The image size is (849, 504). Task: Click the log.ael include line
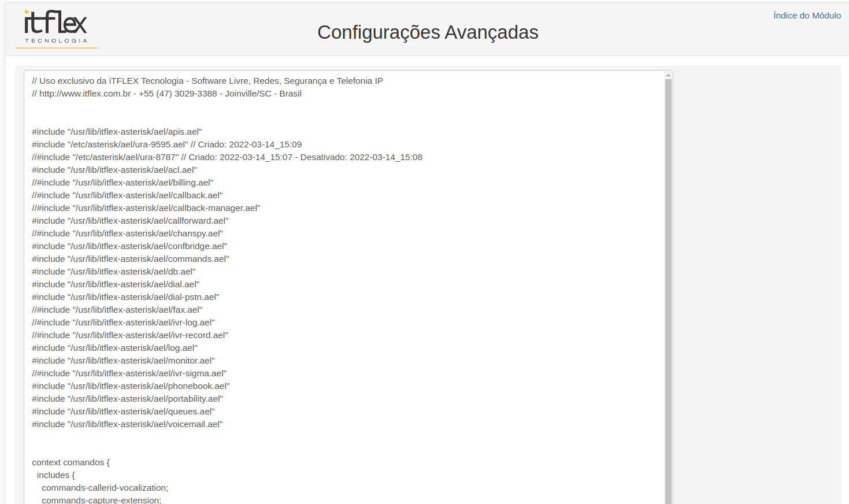114,348
